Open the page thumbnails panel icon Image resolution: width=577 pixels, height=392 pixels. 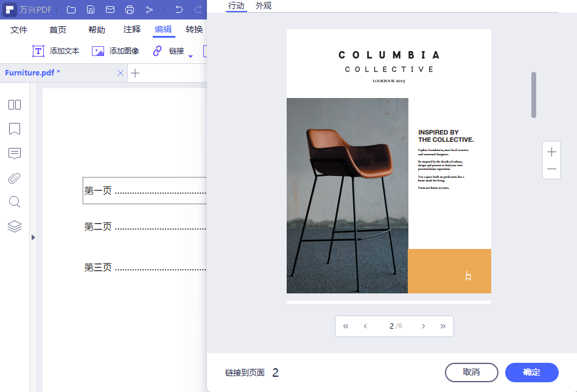15,105
